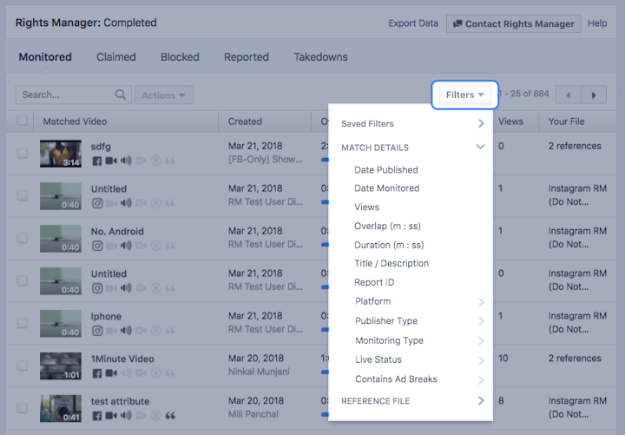Collapse the Match Details section
Viewport: 626px width, 438px height.
(x=481, y=147)
